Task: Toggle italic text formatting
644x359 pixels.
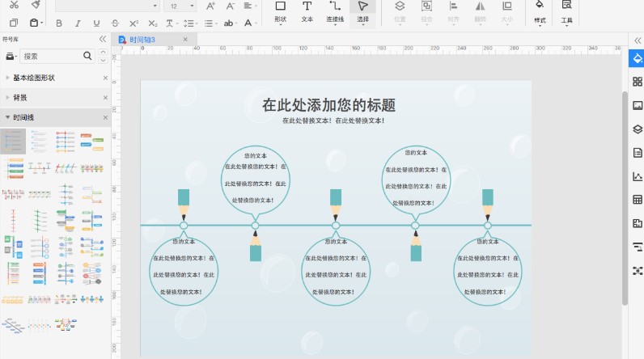Action: click(x=78, y=23)
